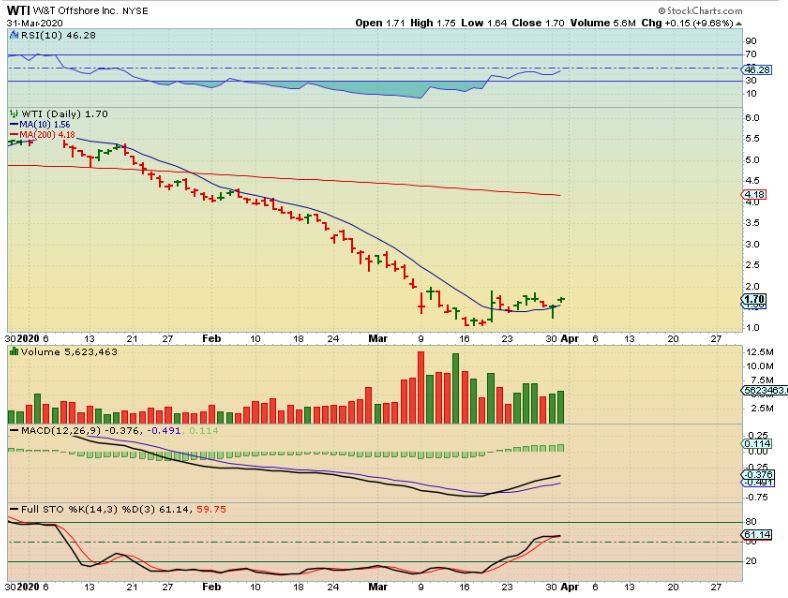Click the Close 1.70 value in header
The height and width of the screenshot is (598, 788).
point(538,23)
